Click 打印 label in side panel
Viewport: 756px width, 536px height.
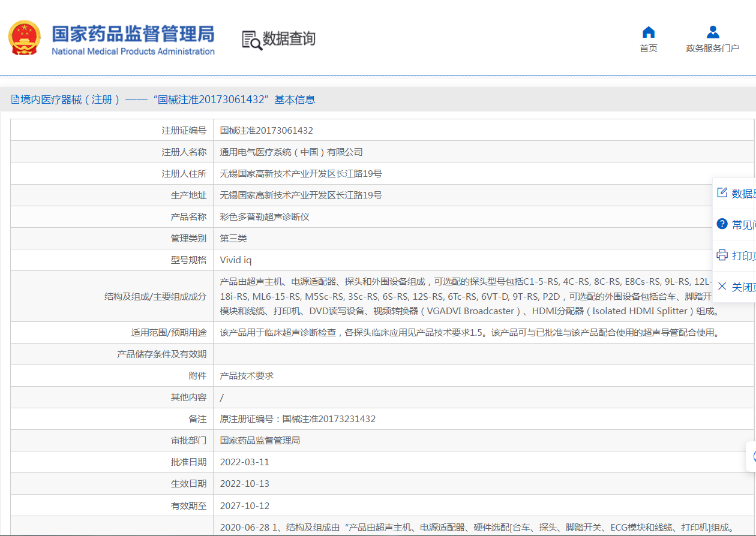744,256
